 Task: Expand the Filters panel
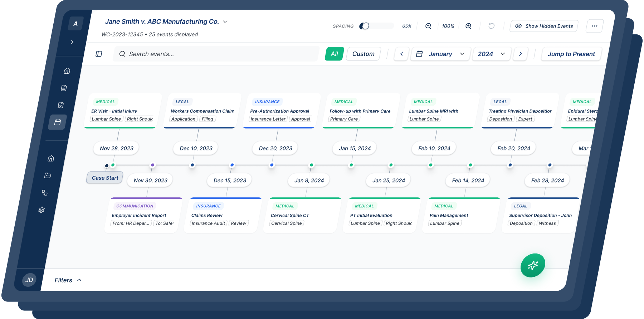pyautogui.click(x=68, y=280)
